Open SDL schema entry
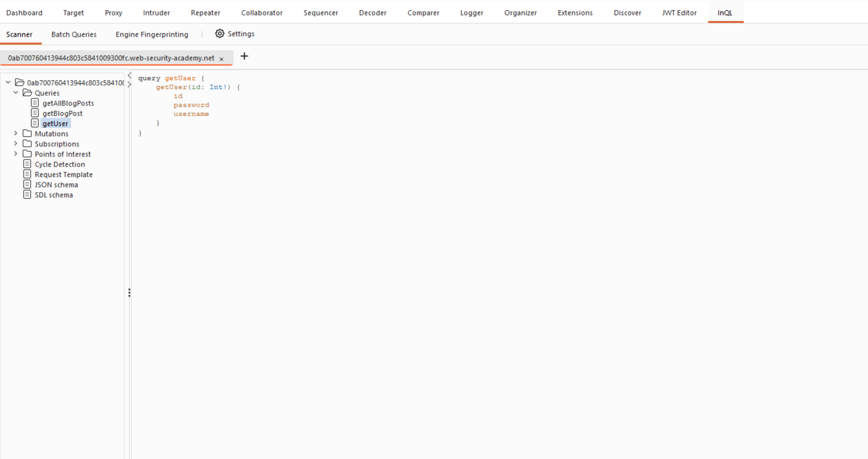The height and width of the screenshot is (459, 868). [54, 195]
